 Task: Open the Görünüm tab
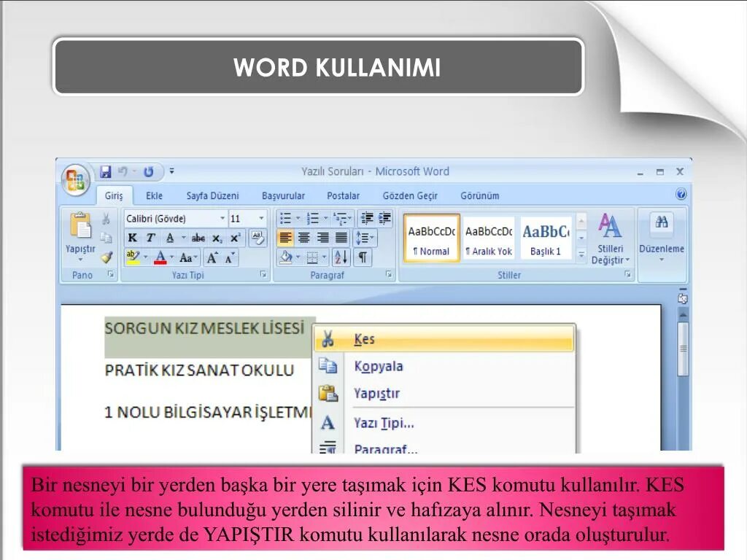coord(480,195)
